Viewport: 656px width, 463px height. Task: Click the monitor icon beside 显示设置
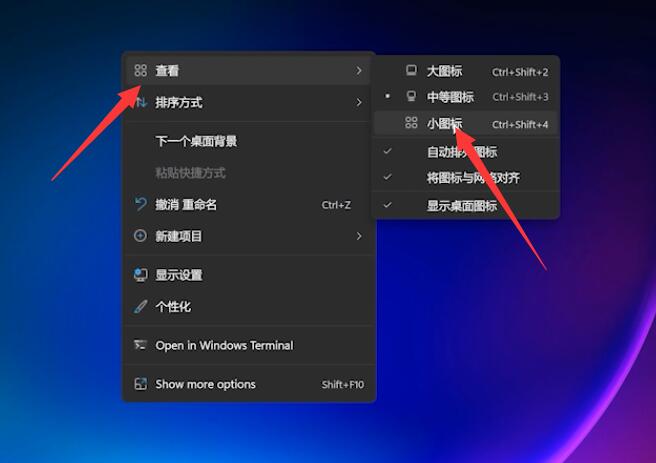(x=141, y=275)
